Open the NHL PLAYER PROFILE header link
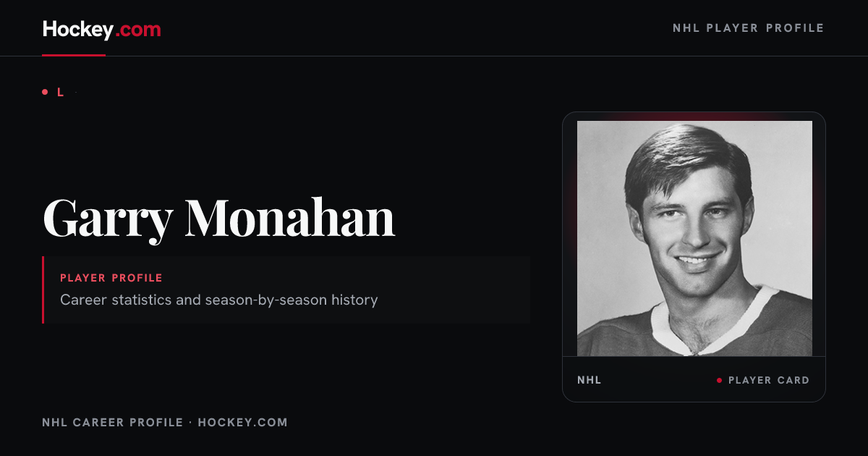 pyautogui.click(x=748, y=28)
